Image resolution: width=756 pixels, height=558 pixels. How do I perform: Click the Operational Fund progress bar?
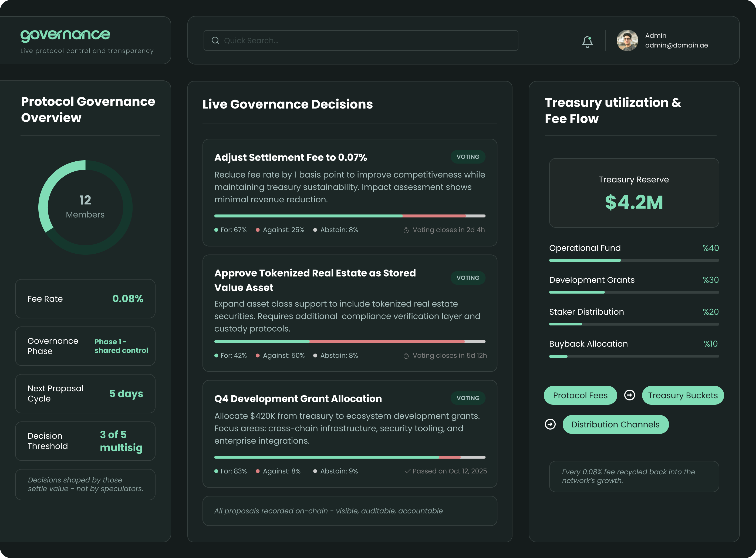coord(634,260)
